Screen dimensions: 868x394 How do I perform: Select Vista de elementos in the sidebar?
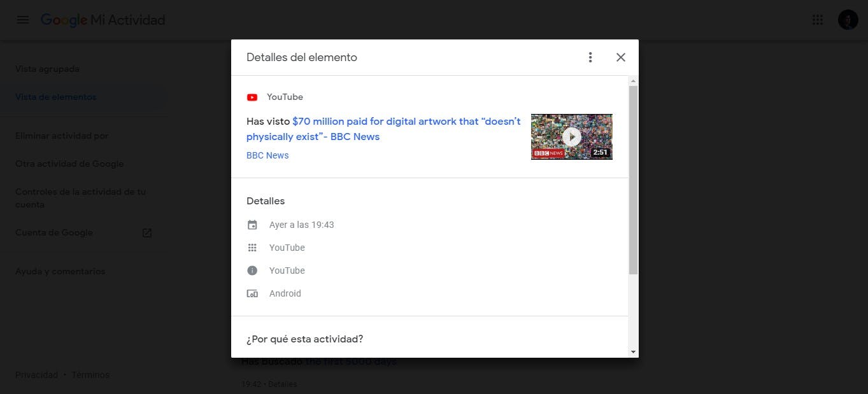tap(56, 97)
